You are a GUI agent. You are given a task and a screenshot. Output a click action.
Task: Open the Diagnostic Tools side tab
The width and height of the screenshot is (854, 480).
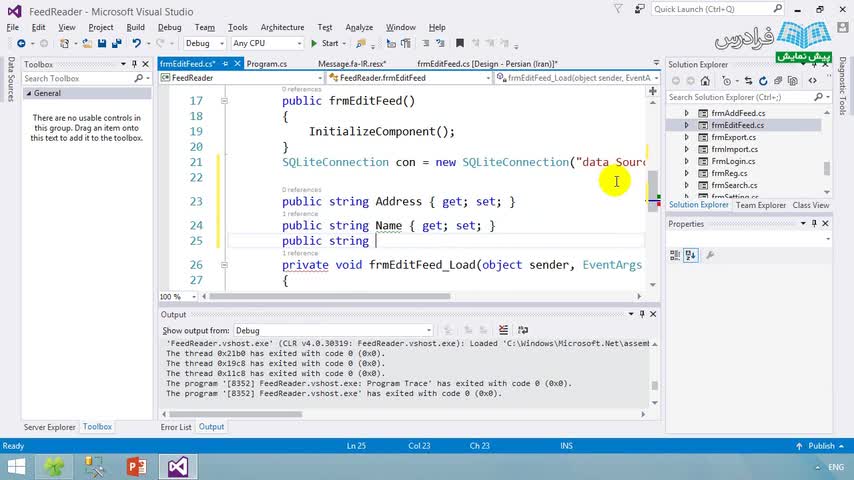[x=843, y=86]
